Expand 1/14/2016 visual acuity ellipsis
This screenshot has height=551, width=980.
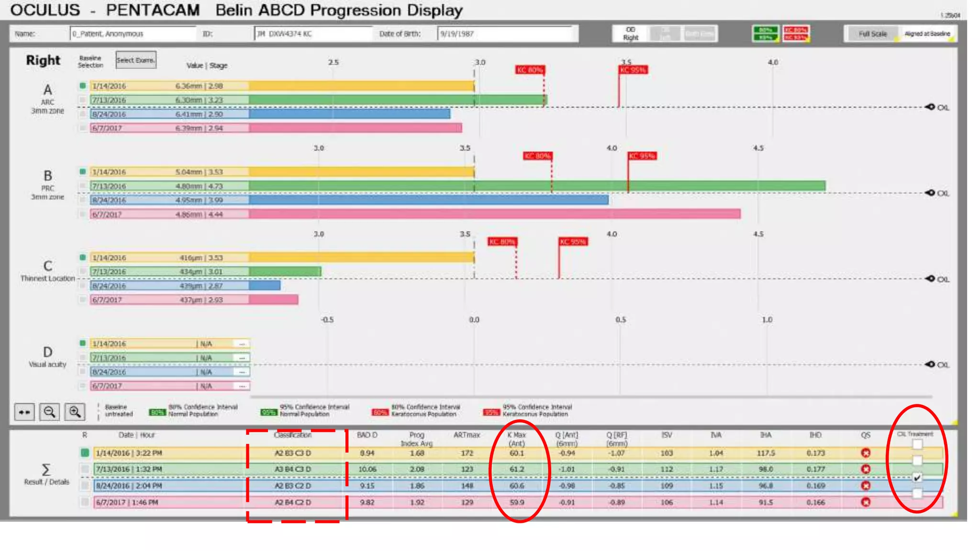[242, 344]
